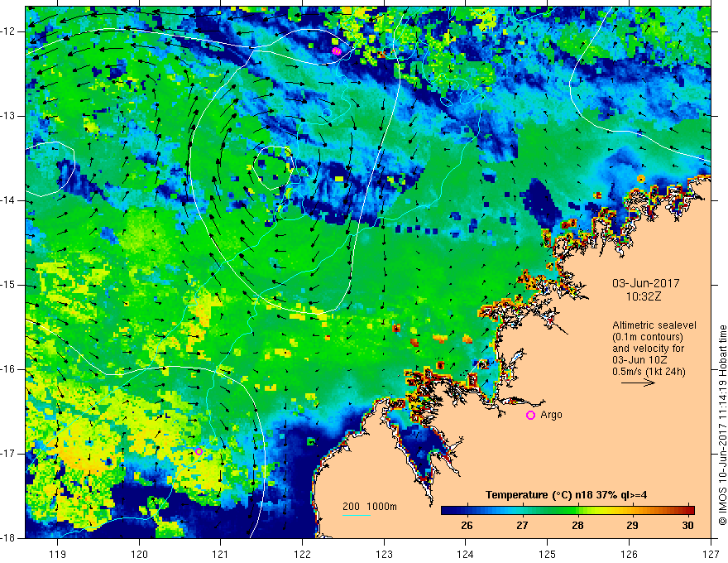Click the -16 latitude axis label
Viewport: 728px width, 563px height.
tap(9, 369)
